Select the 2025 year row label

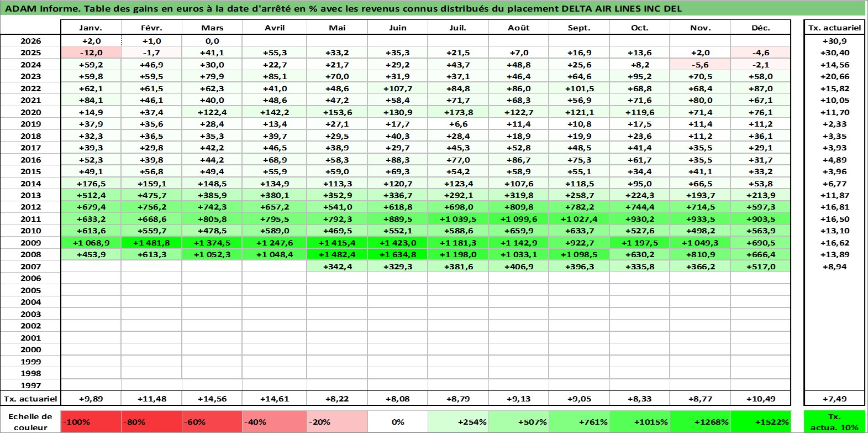tap(30, 53)
